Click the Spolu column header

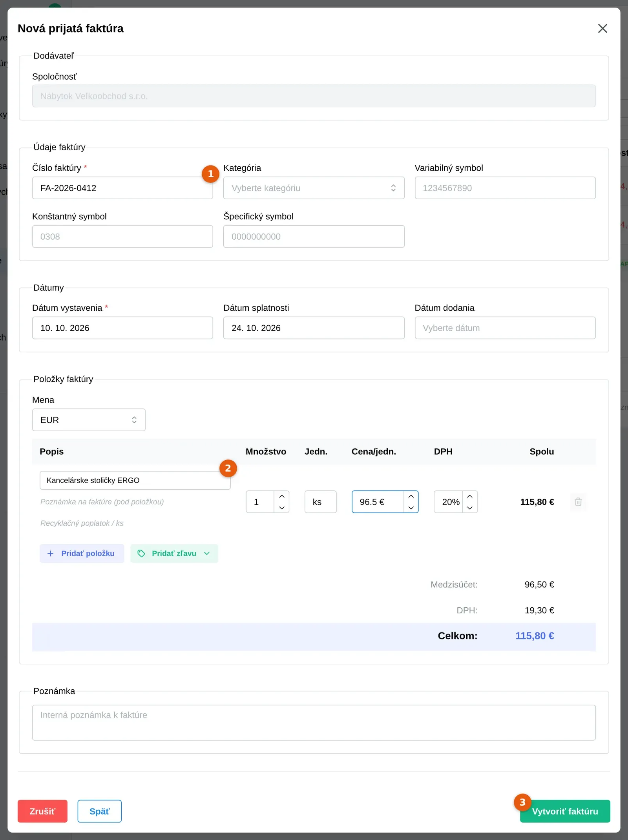click(542, 452)
